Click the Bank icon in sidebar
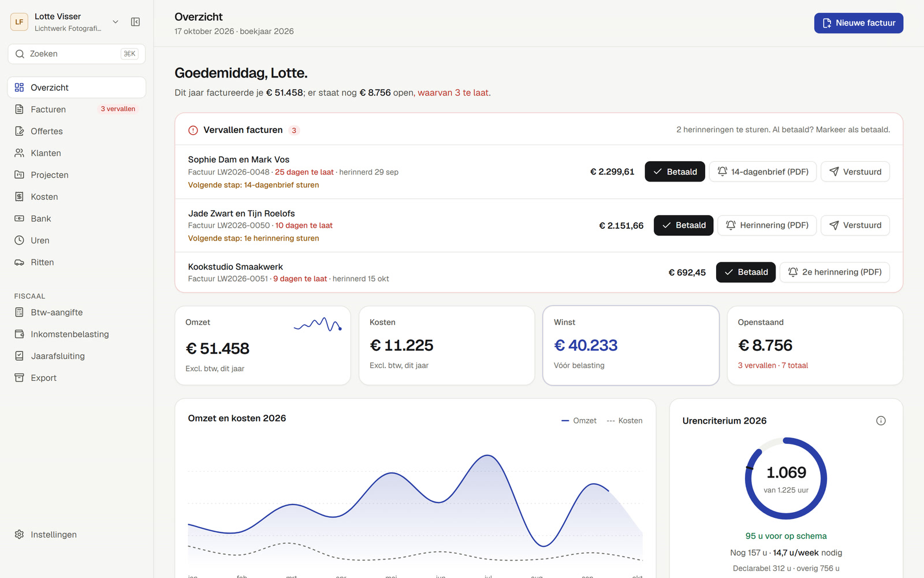The image size is (924, 578). point(19,218)
